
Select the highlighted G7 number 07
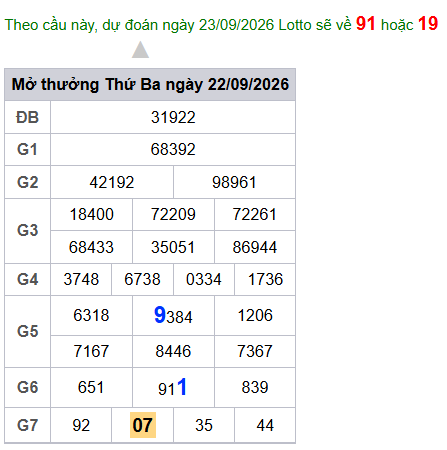(143, 425)
